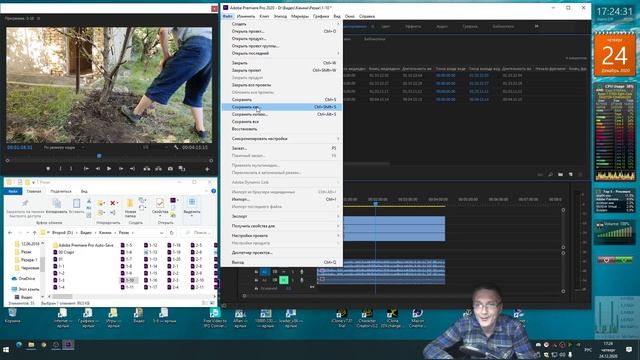This screenshot has height=360, width=640.
Task: Select the 00 Старт project file
Action: [x=64, y=252]
